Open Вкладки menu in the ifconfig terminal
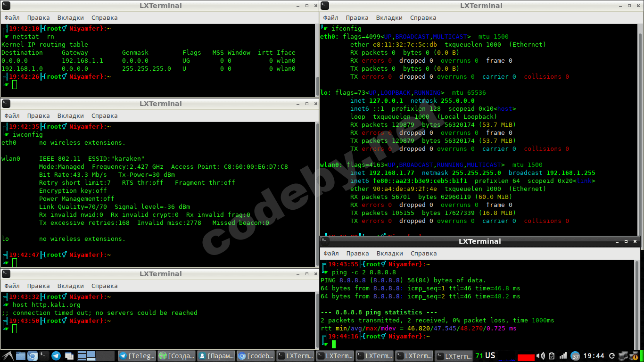This screenshot has height=362, width=644. [x=389, y=18]
